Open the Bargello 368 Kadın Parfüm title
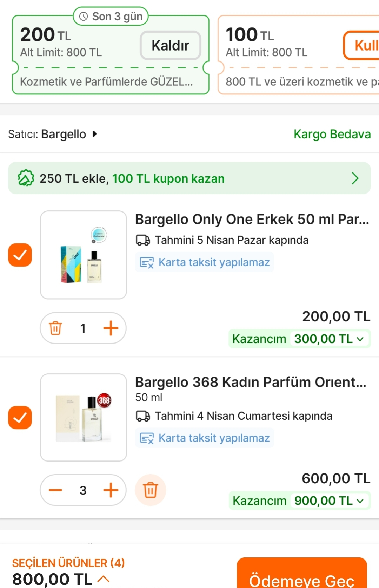 coord(251,382)
